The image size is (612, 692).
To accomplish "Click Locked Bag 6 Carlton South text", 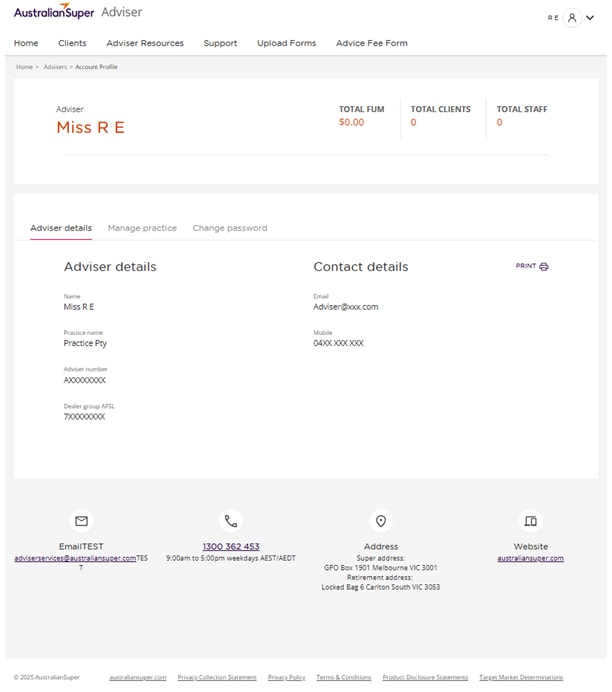I will click(x=380, y=587).
